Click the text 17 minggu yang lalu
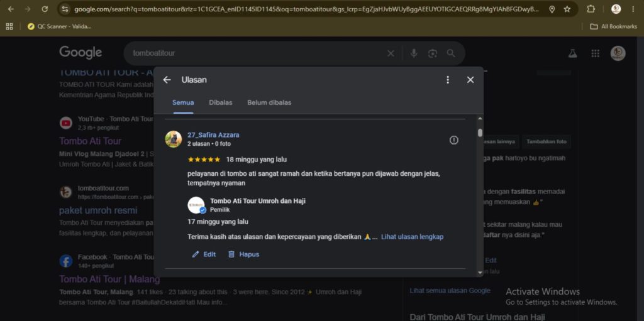Image resolution: width=644 pixels, height=321 pixels. [218, 222]
